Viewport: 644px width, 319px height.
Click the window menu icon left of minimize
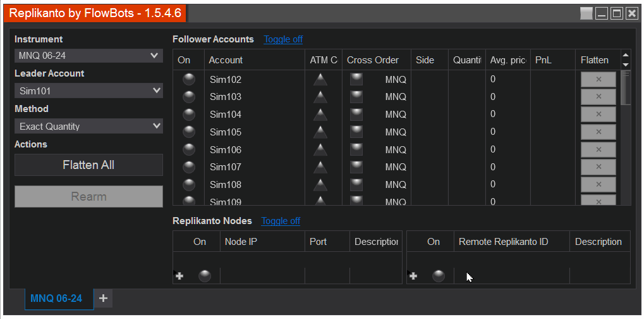pyautogui.click(x=586, y=13)
